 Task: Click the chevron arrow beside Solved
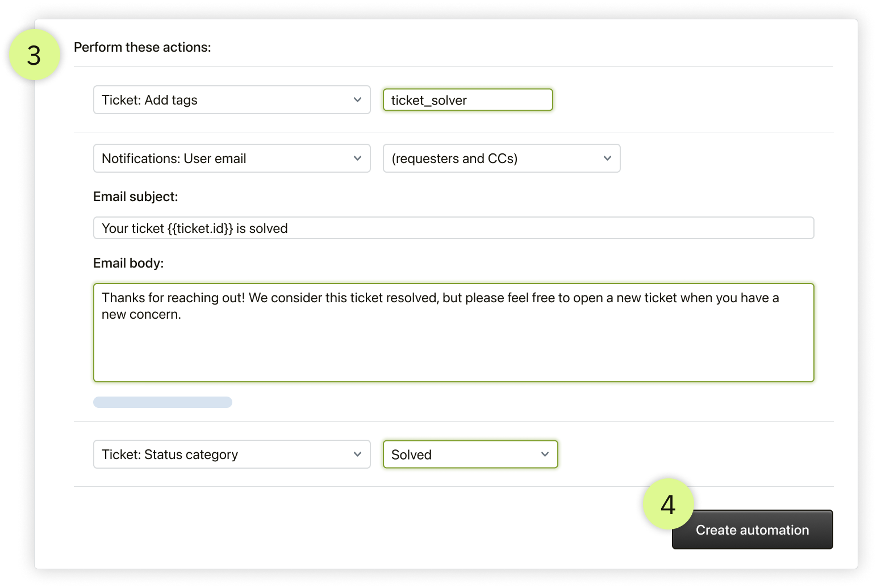click(545, 454)
